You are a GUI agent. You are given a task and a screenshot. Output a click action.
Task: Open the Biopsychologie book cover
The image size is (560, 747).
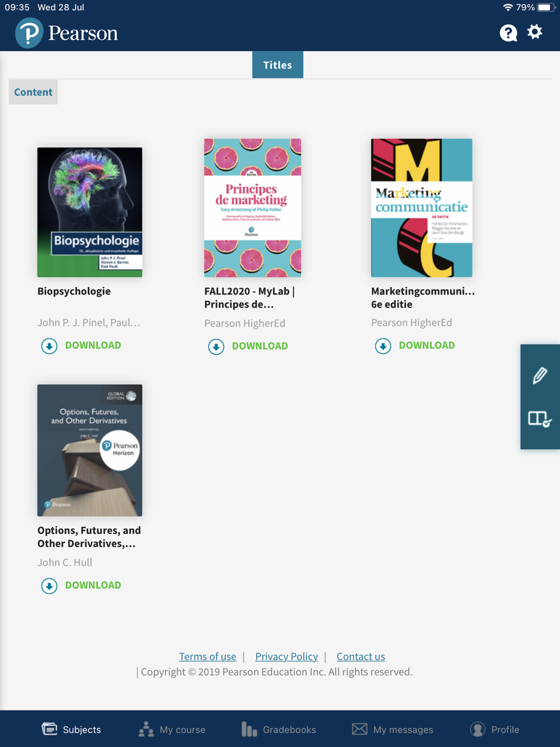pyautogui.click(x=90, y=212)
